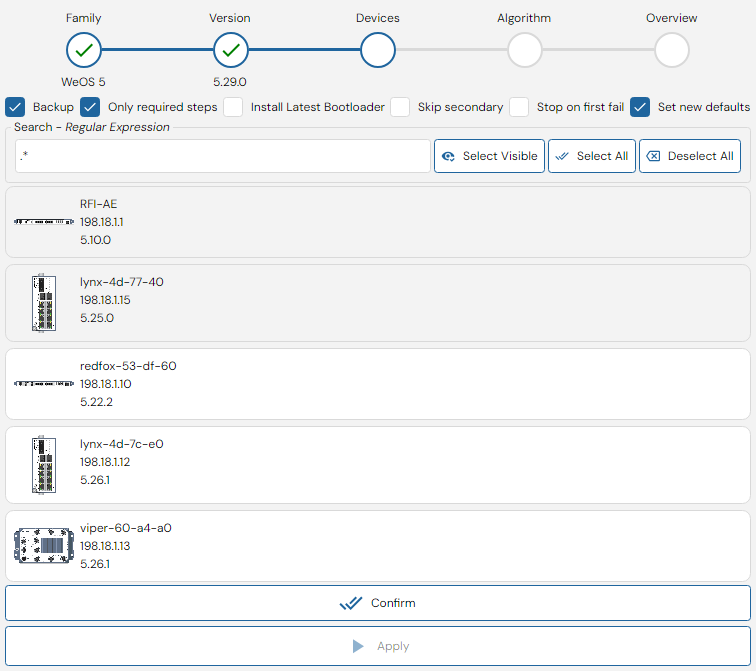The width and height of the screenshot is (756, 671).
Task: Select the RFI-AE device name
Action: coord(99,204)
